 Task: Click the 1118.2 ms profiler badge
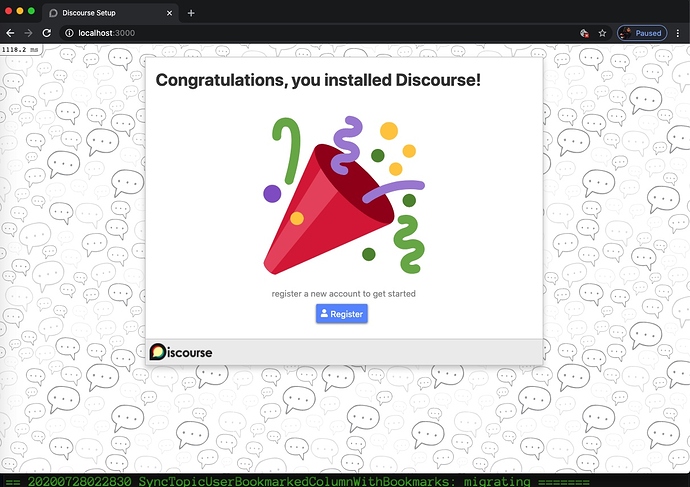point(21,49)
